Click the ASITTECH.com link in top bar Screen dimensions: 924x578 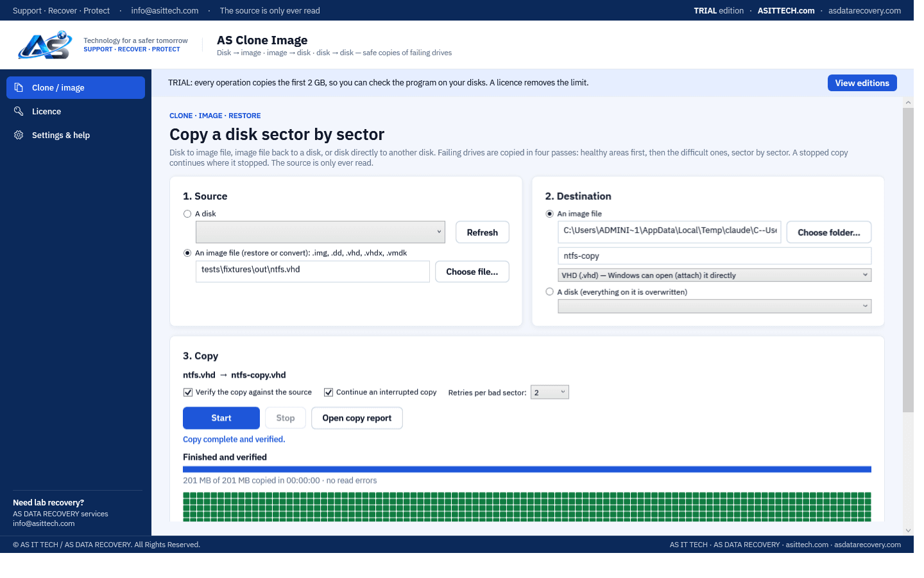pos(786,10)
